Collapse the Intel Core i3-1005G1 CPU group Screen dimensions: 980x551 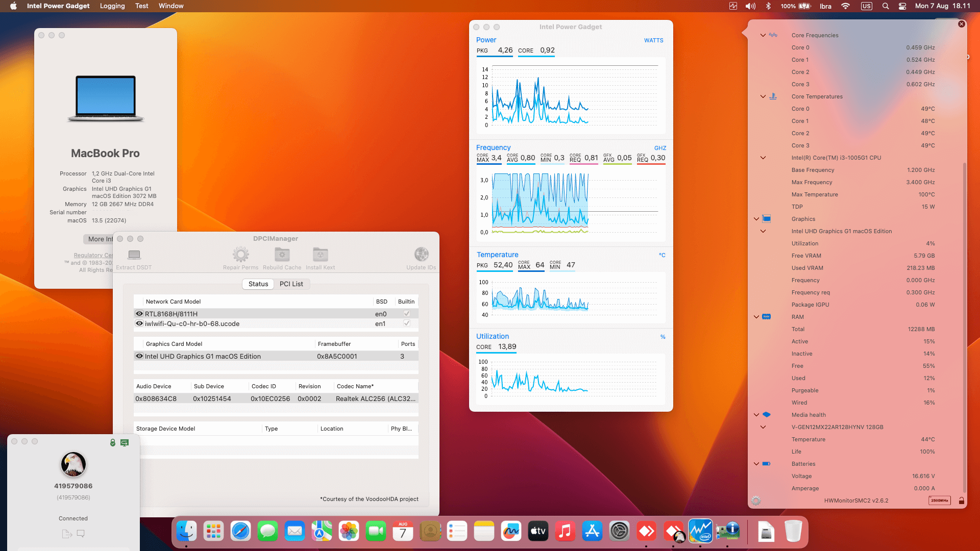point(763,158)
